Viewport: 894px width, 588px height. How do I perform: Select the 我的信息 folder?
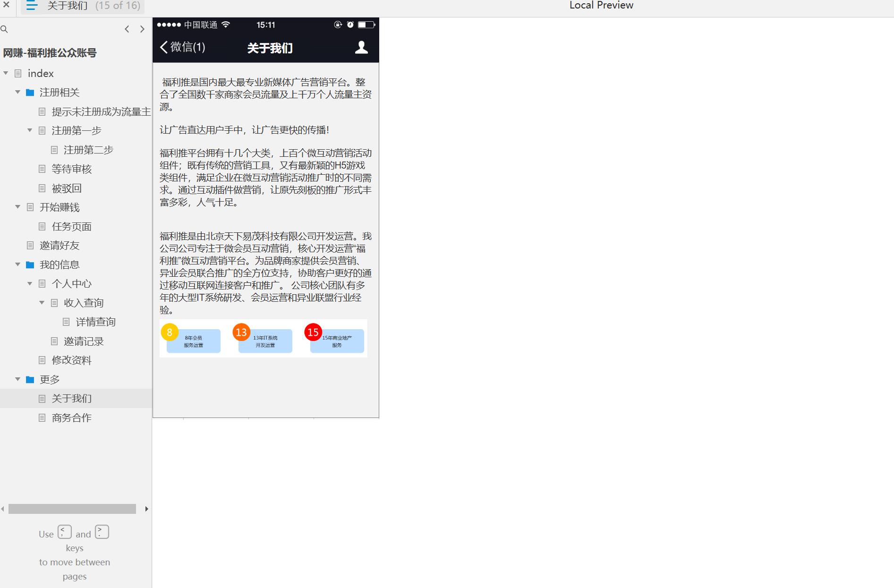60,264
